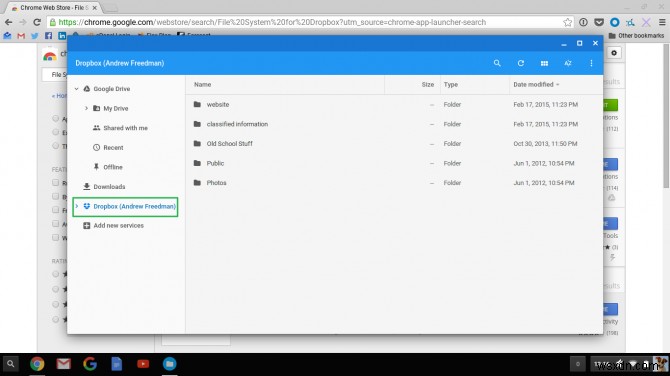Launch YouTube from the shelf
The image size is (670, 376).
tap(143, 364)
